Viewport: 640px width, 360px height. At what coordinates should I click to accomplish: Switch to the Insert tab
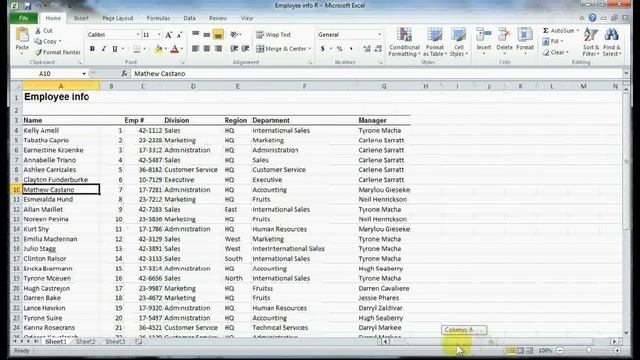pyautogui.click(x=81, y=18)
